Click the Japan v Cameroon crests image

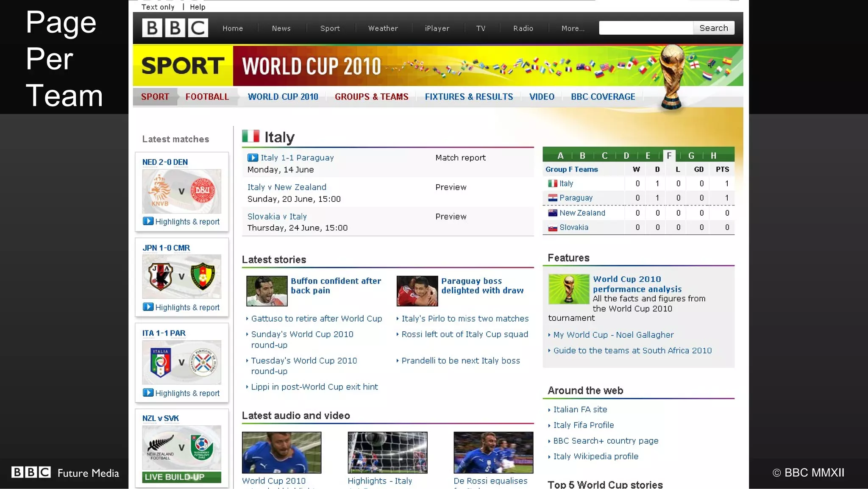pos(181,277)
